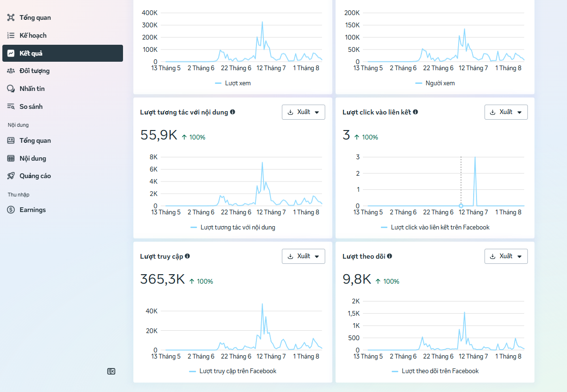Click the Kế hoạch list icon
Viewport: 567px width, 392px height.
click(x=11, y=35)
